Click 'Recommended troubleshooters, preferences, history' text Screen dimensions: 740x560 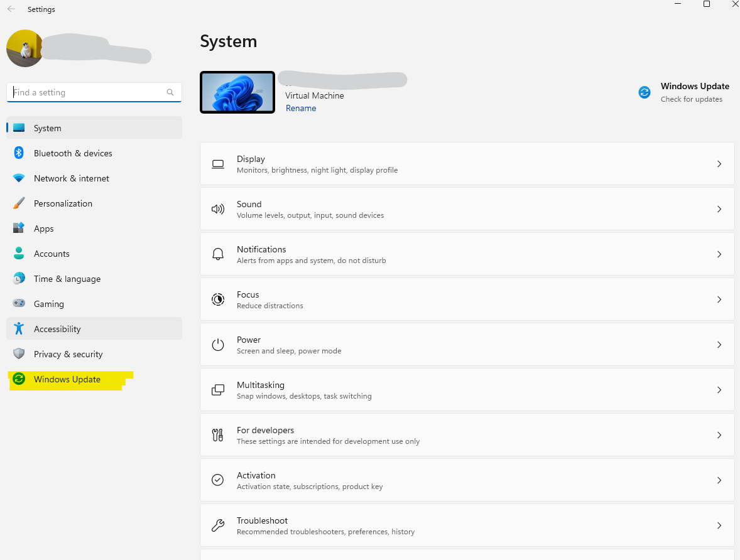[x=325, y=532]
